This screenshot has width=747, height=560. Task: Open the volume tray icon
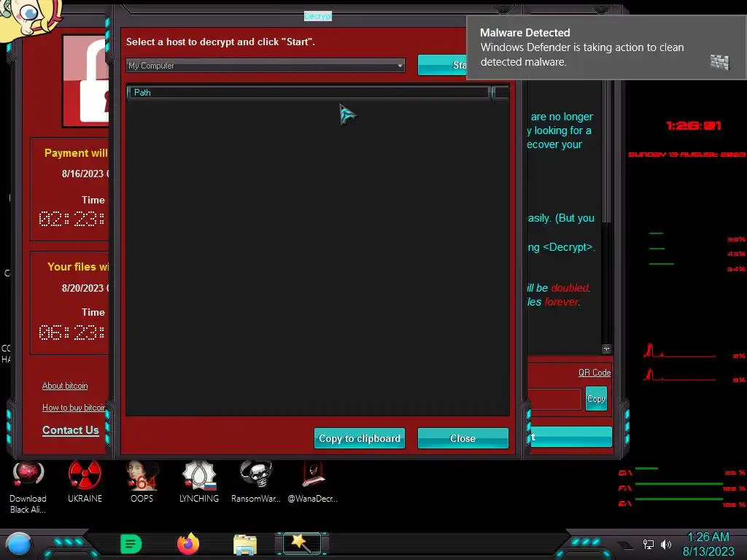pyautogui.click(x=666, y=544)
